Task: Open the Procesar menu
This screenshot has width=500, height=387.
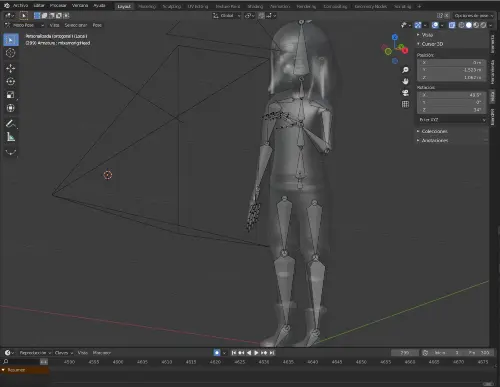Action: pos(58,6)
